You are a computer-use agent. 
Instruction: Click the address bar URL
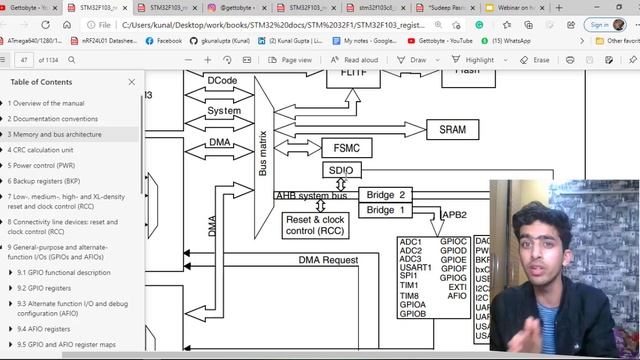pyautogui.click(x=273, y=25)
